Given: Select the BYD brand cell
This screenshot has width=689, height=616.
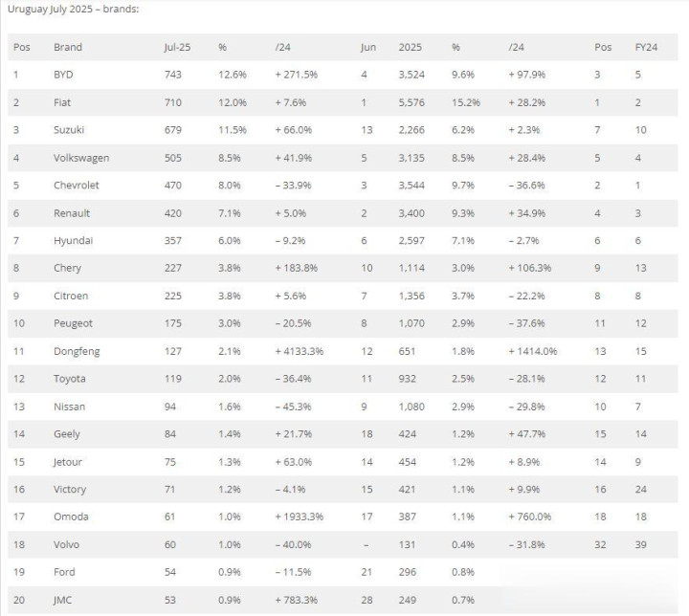Looking at the screenshot, I should coord(64,75).
